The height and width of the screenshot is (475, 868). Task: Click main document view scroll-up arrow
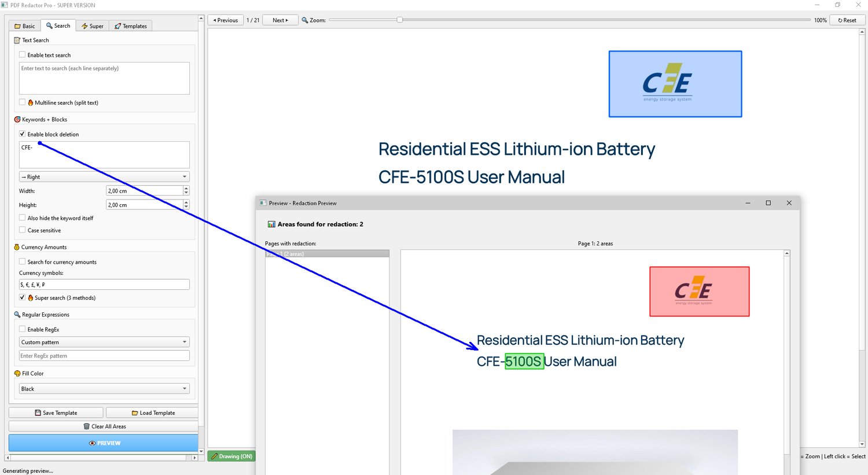click(862, 32)
